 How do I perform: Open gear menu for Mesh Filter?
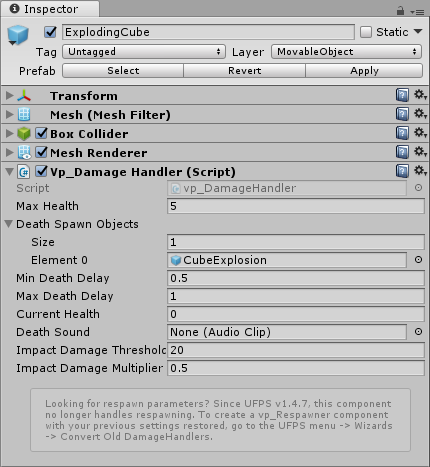point(420,114)
